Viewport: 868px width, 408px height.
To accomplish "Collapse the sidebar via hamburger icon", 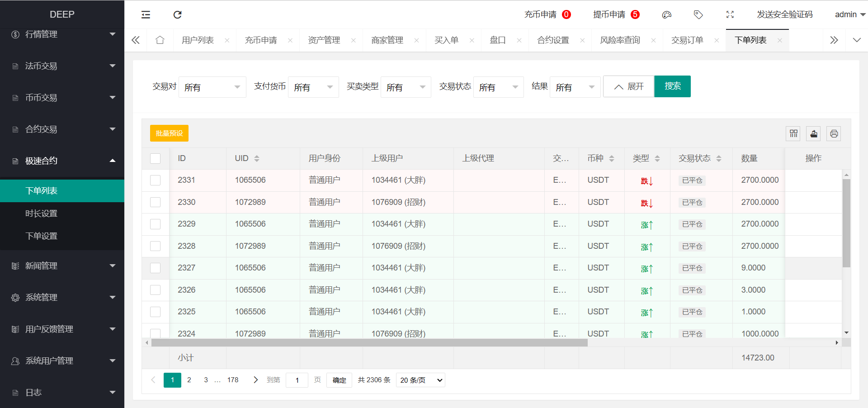I will 146,14.
